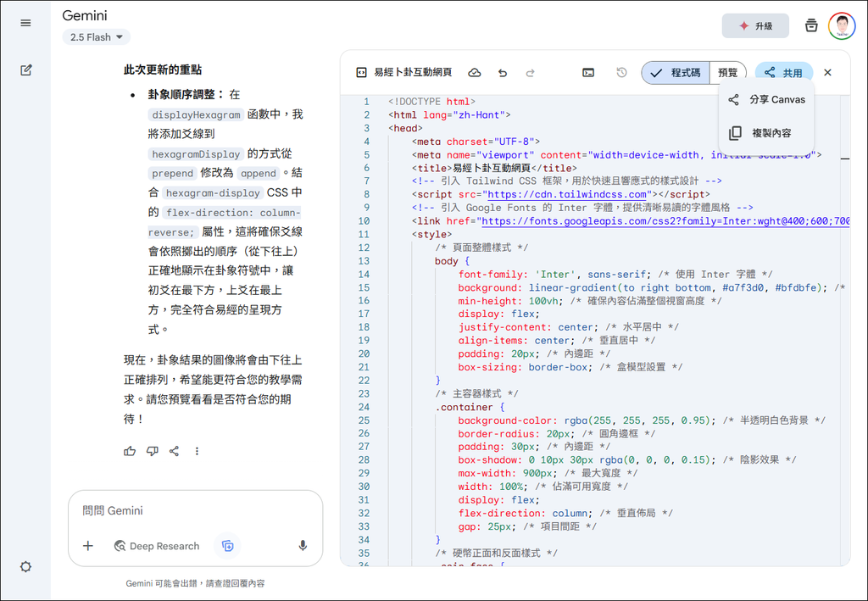Click the justify-content: center code line
The width and height of the screenshot is (868, 601).
(568, 327)
